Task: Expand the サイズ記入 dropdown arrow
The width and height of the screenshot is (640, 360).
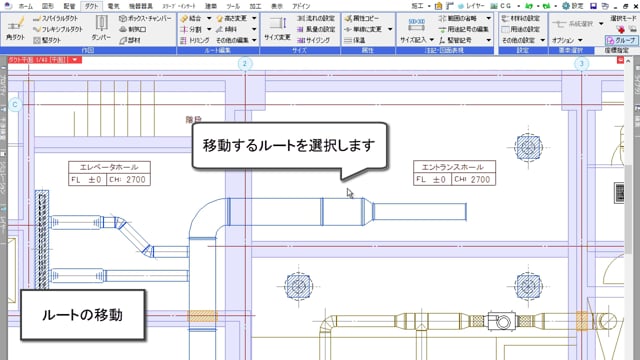Action: click(x=431, y=40)
